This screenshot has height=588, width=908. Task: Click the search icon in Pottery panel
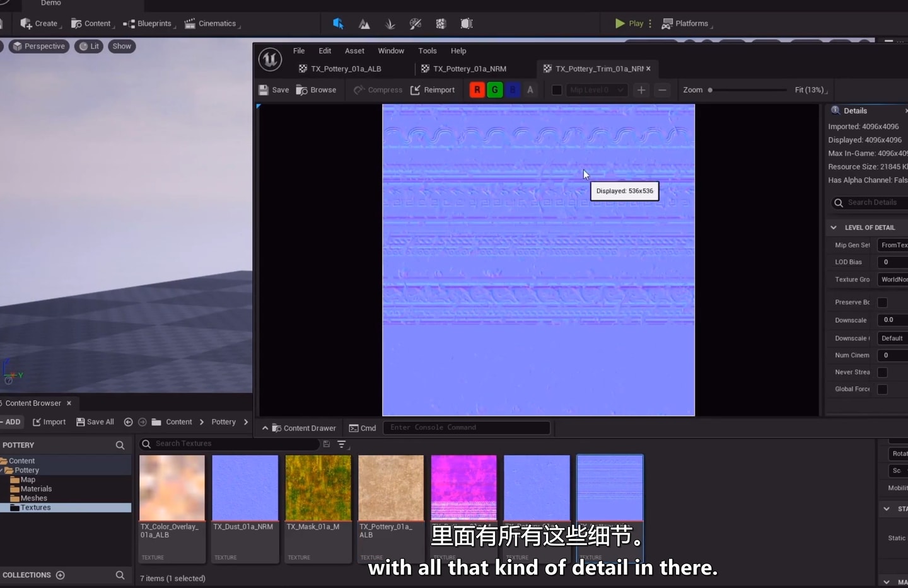coord(120,445)
